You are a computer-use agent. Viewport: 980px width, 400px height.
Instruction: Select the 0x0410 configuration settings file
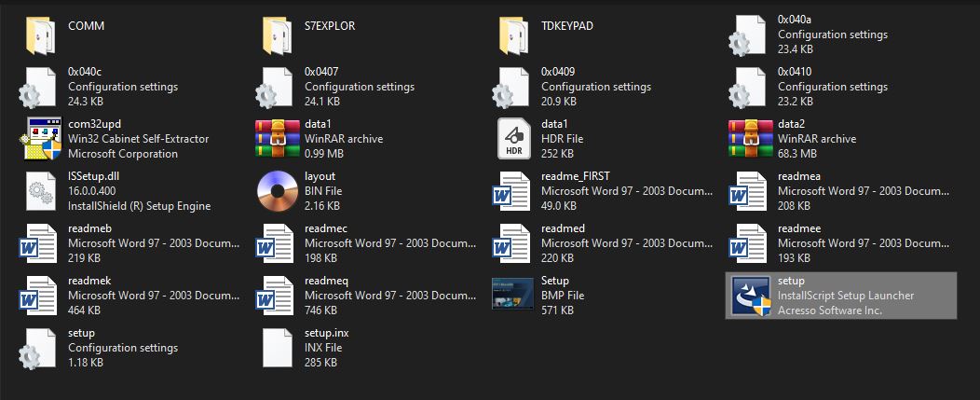[x=749, y=87]
